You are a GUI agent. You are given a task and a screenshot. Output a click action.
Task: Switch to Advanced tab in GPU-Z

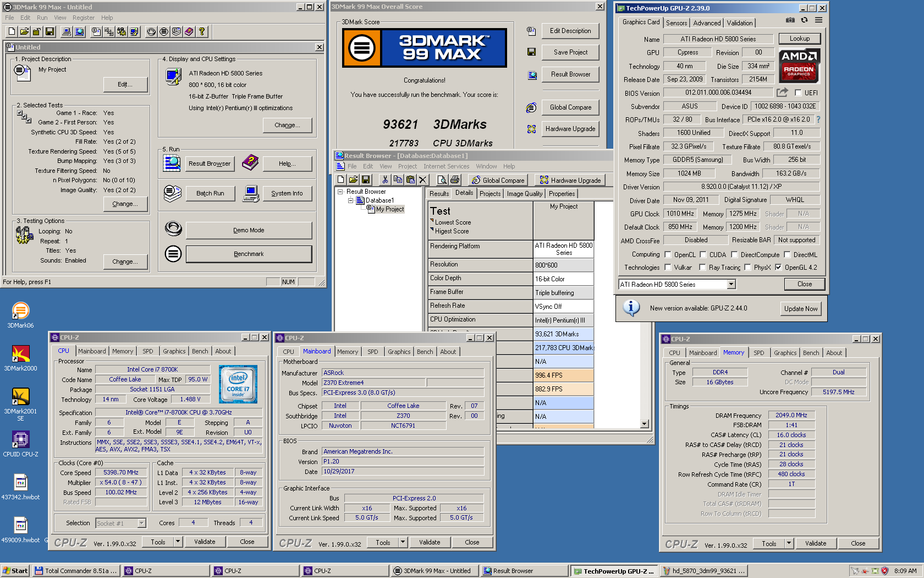pyautogui.click(x=707, y=23)
